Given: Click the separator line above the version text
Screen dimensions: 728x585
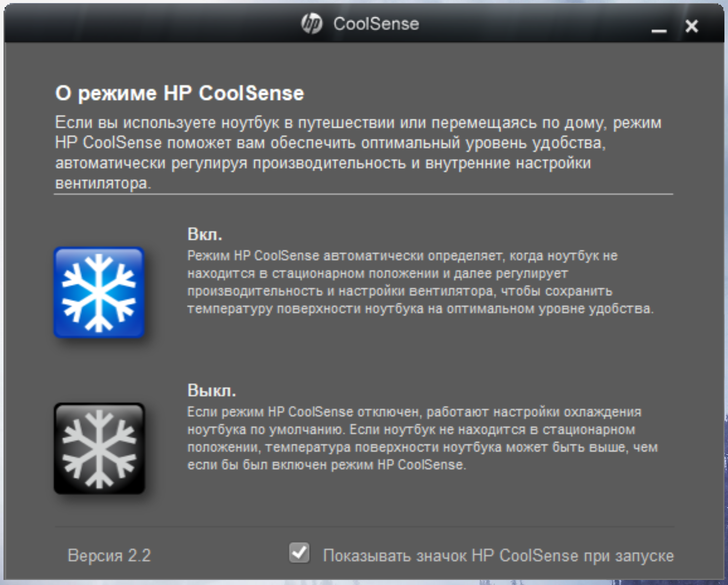Looking at the screenshot, I should coord(364,527).
